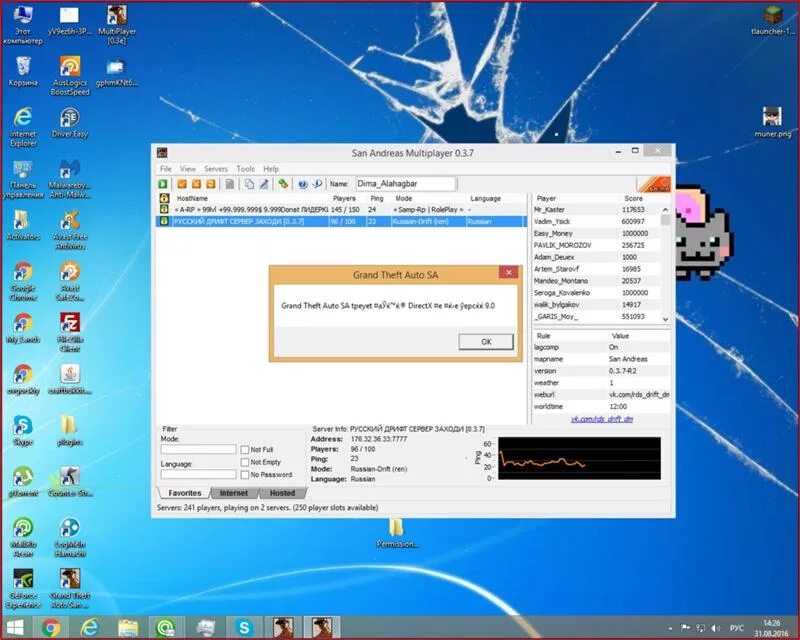
Task: Enable the Not Full filter checkbox
Action: [x=245, y=450]
